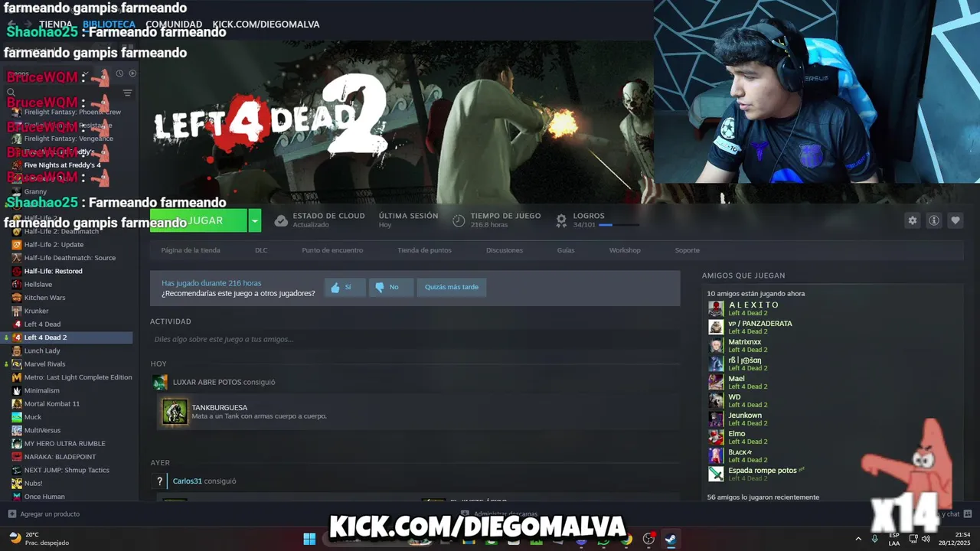Viewport: 980px width, 551px height.
Task: Open game settings gear icon
Action: tap(912, 220)
